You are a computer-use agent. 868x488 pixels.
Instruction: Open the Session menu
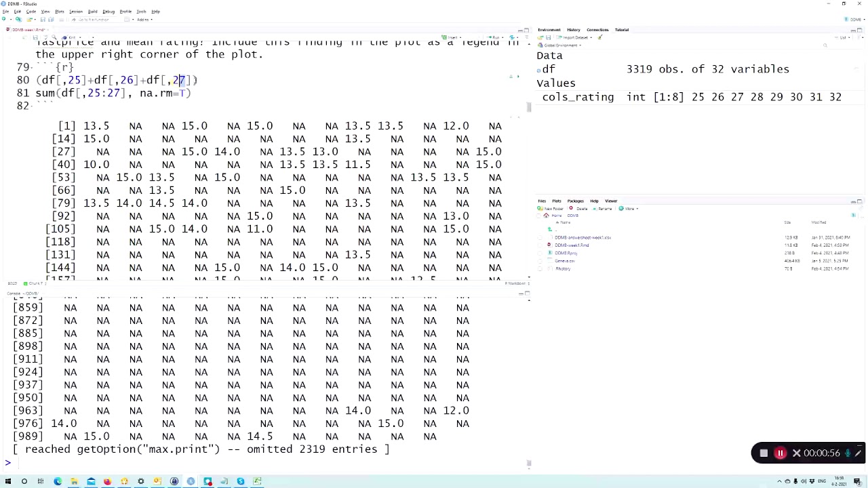76,12
